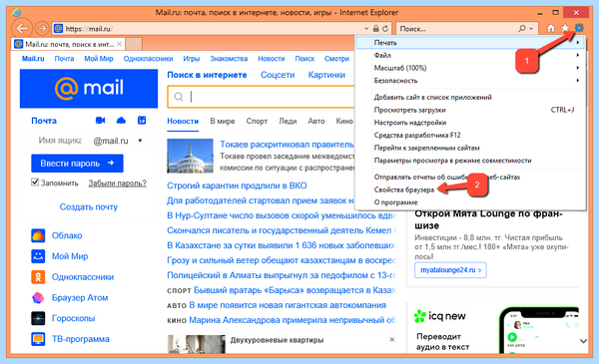Open the Home page icon

coord(550,28)
